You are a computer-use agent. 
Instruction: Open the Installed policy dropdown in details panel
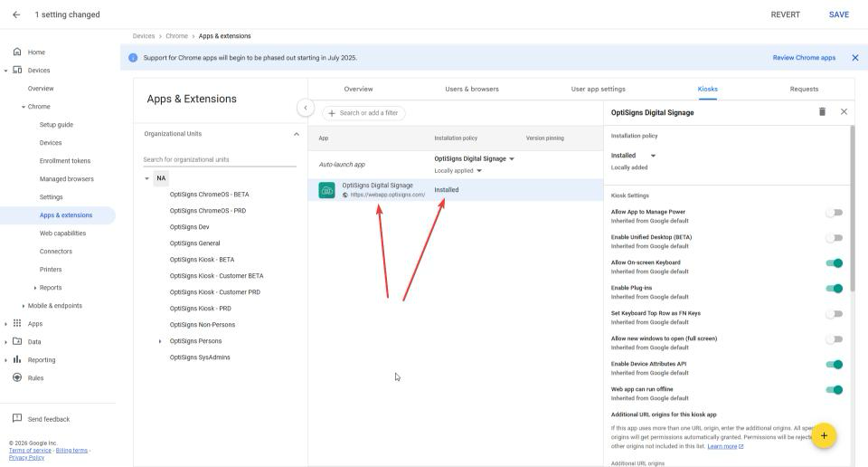click(x=633, y=156)
